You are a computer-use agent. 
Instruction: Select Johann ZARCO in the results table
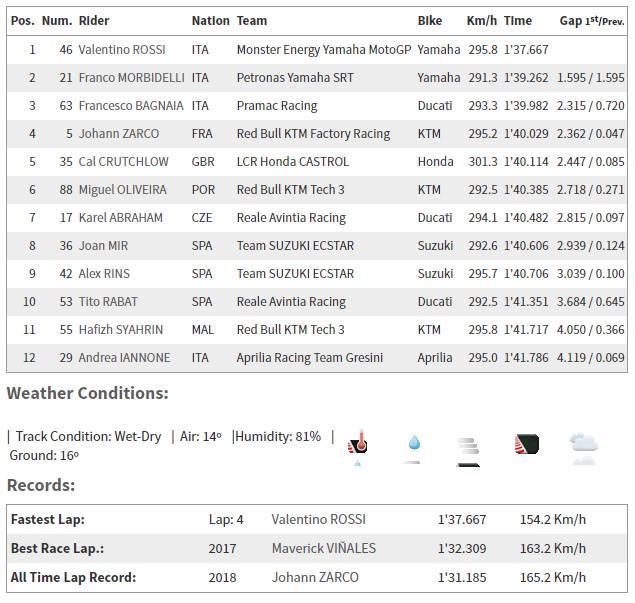[117, 133]
